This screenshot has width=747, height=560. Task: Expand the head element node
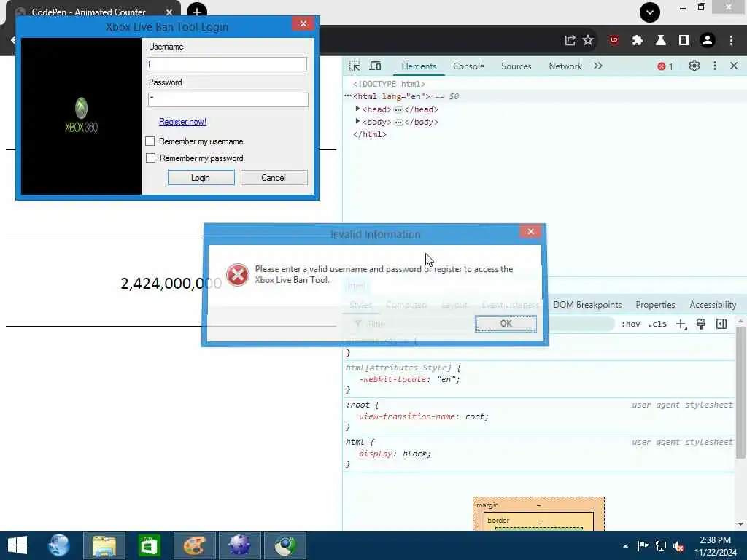[x=357, y=109]
